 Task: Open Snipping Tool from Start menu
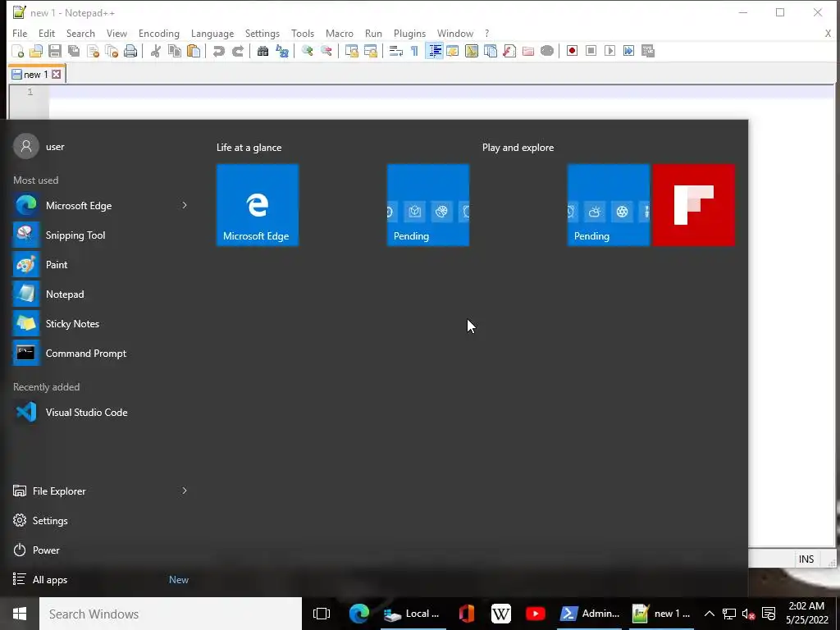tap(75, 235)
